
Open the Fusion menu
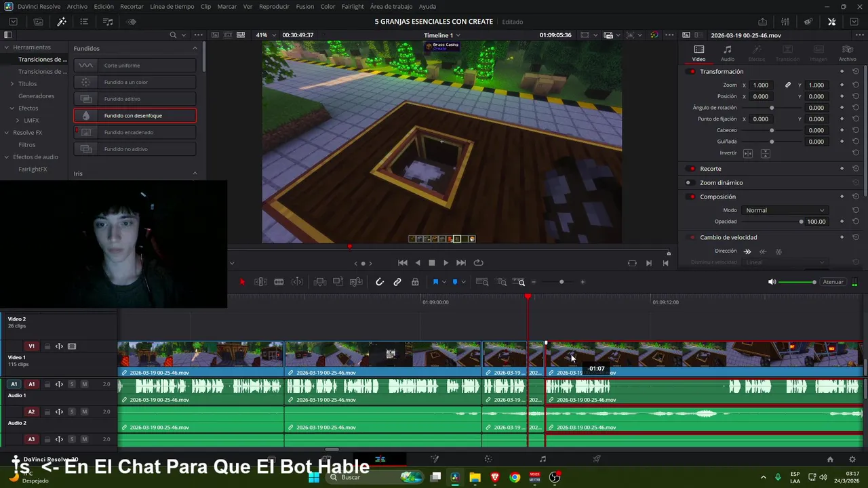305,6
